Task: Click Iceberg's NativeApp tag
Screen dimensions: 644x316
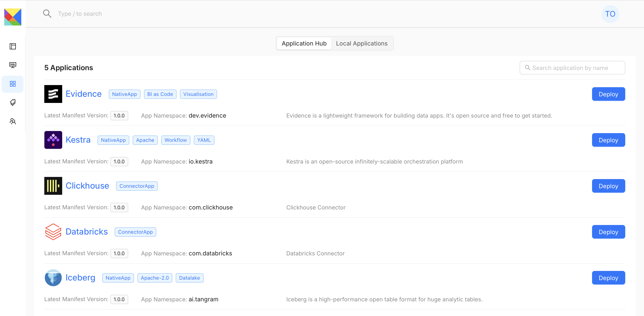Action: (x=118, y=278)
